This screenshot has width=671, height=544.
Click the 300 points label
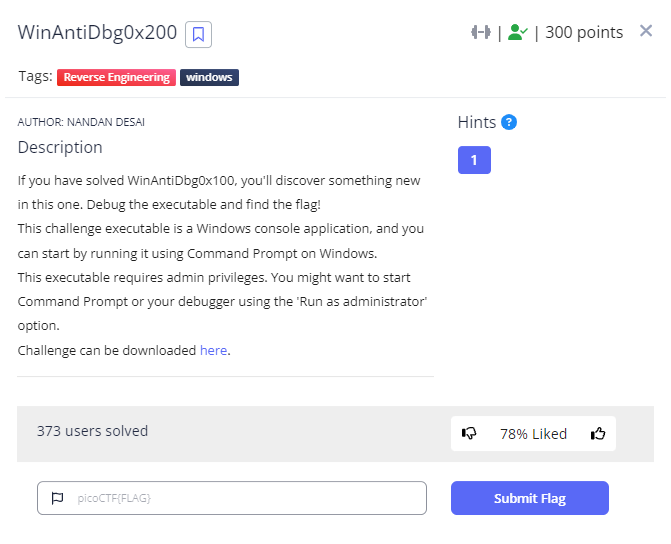tap(583, 32)
